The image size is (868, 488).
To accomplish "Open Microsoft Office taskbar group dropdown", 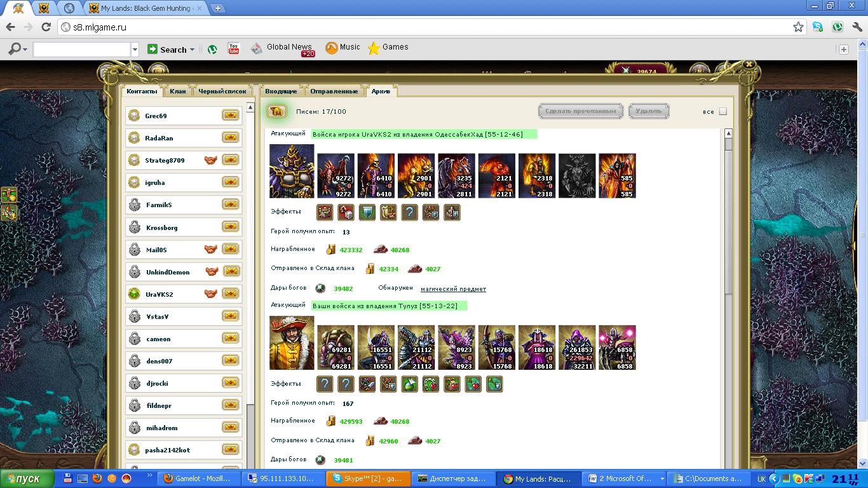I will point(662,478).
